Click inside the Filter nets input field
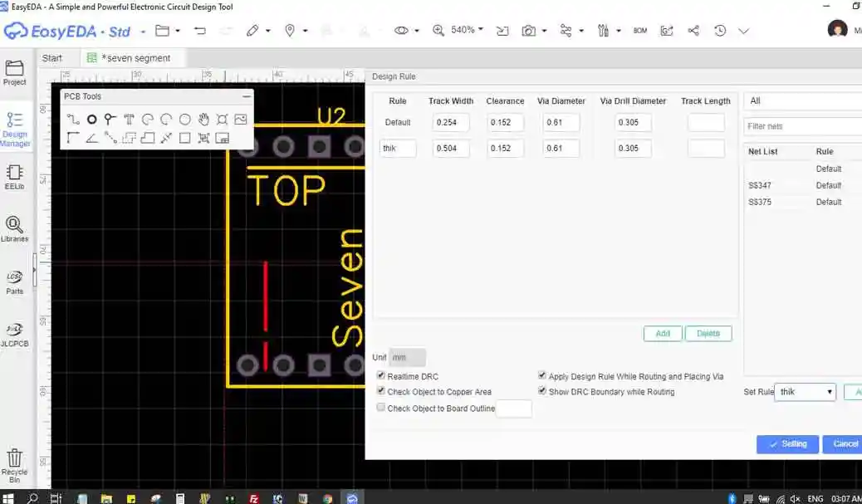 coord(801,125)
